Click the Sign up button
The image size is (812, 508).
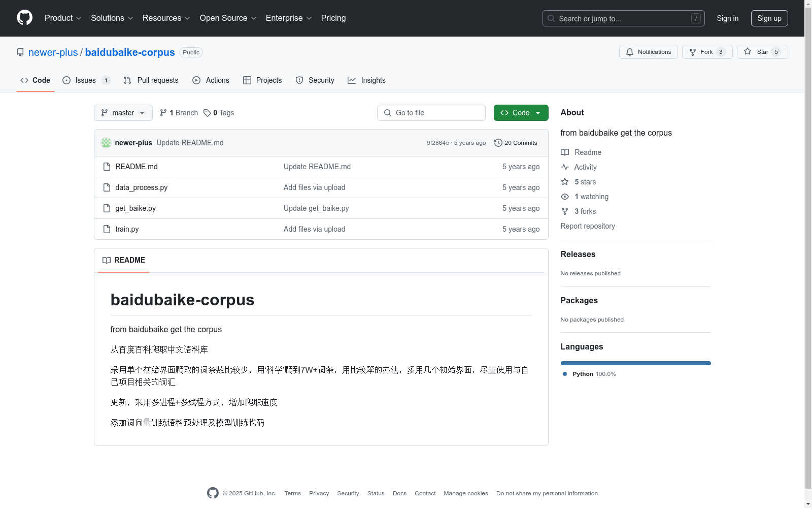(769, 18)
